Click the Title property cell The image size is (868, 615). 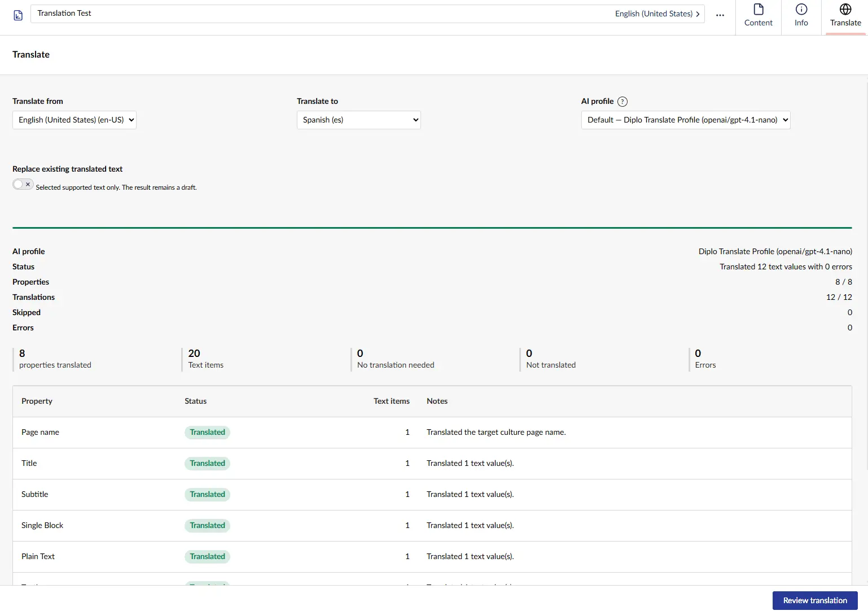click(x=29, y=464)
